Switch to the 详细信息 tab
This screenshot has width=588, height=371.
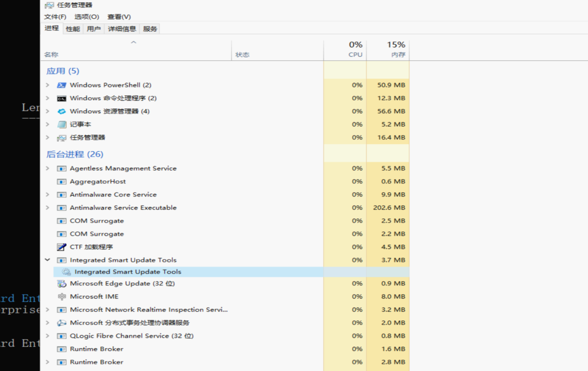122,29
